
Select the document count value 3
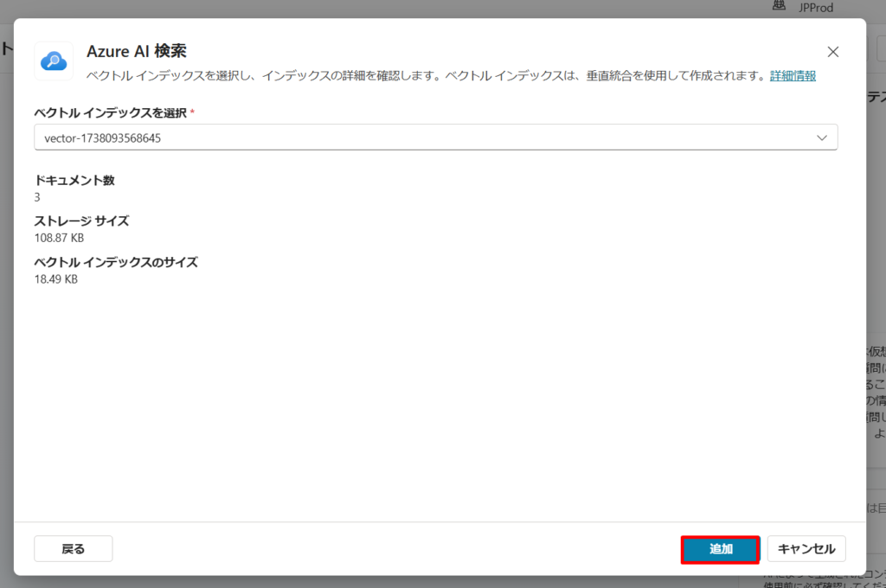coord(37,197)
